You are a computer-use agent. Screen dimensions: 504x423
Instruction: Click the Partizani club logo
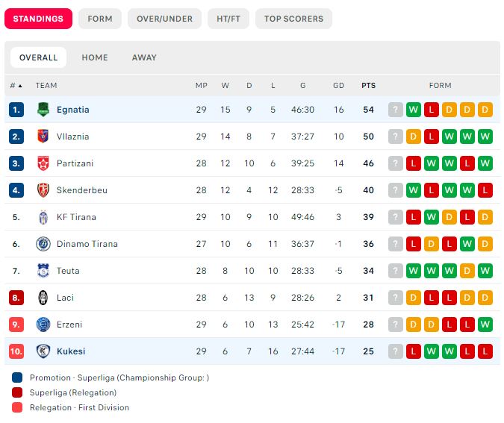point(43,163)
